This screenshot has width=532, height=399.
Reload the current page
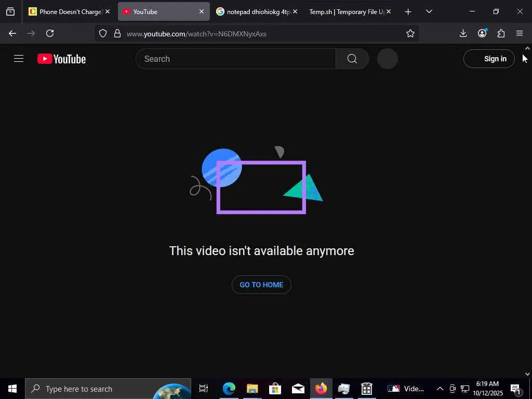point(50,33)
